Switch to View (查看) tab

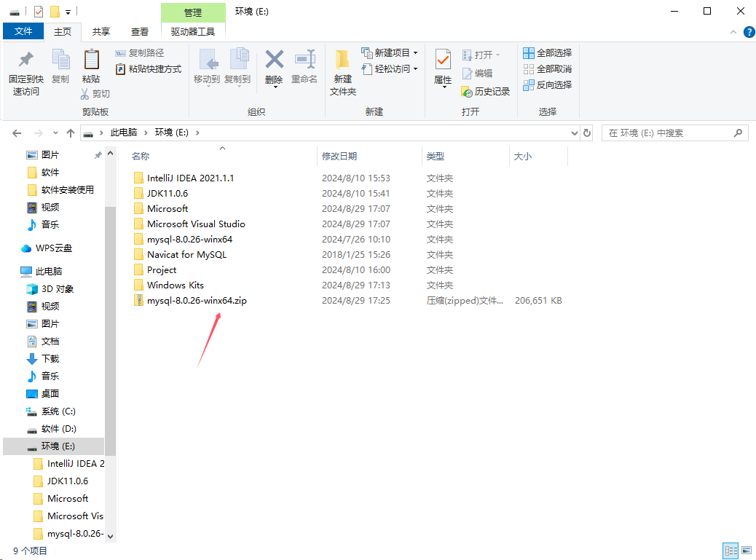(140, 32)
